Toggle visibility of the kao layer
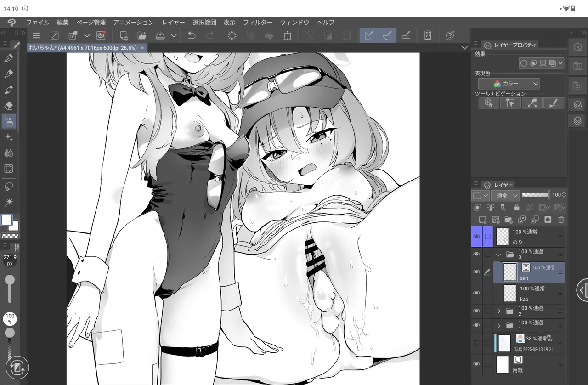Image resolution: width=588 pixels, height=385 pixels. click(476, 293)
